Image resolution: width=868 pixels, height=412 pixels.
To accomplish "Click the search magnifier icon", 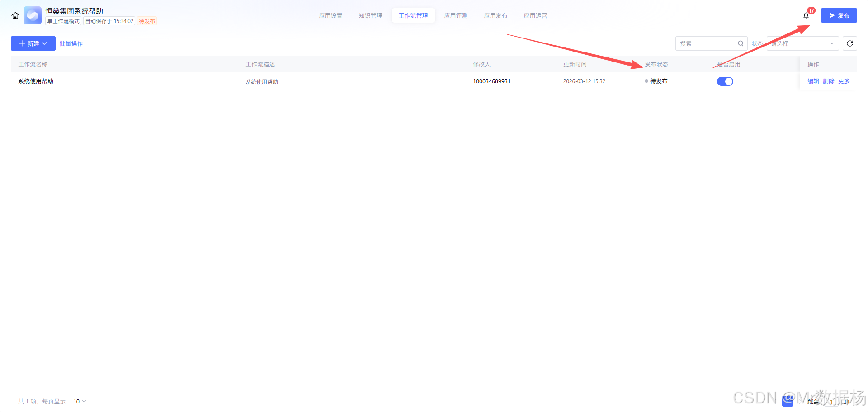I will coord(741,43).
